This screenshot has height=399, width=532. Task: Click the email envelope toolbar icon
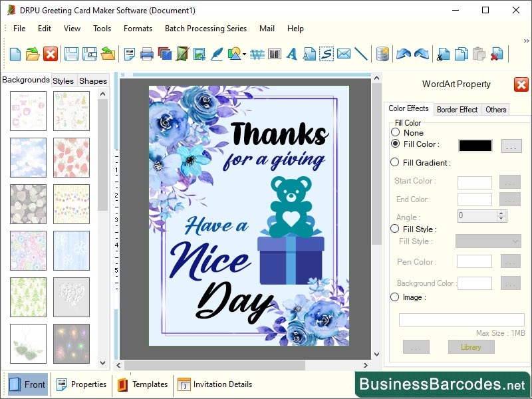pyautogui.click(x=344, y=54)
